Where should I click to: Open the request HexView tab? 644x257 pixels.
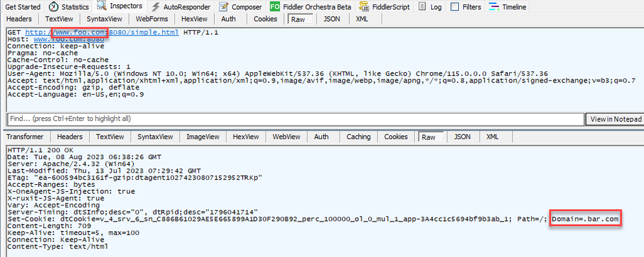tap(194, 19)
